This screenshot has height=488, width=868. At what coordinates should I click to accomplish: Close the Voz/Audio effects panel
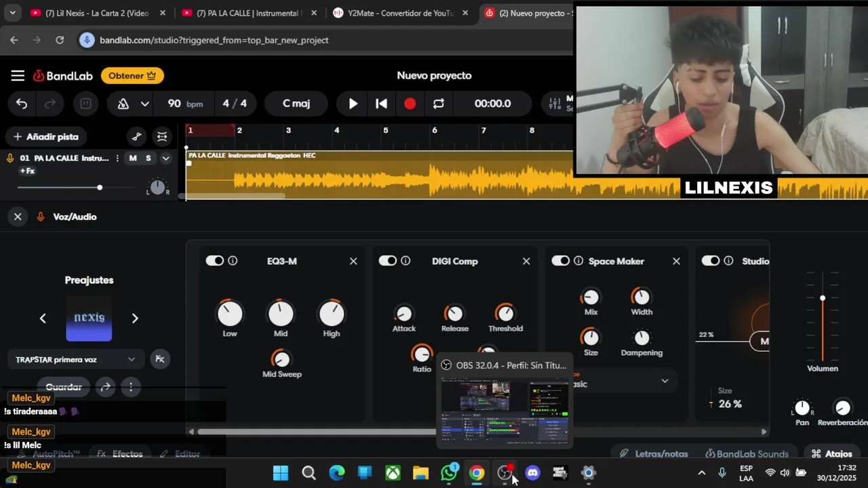(18, 217)
